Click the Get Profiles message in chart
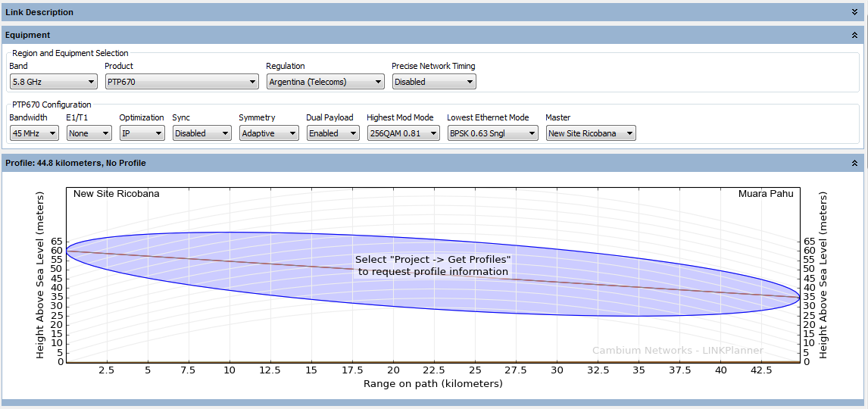Screen dimensions: 868x409 point(433,265)
